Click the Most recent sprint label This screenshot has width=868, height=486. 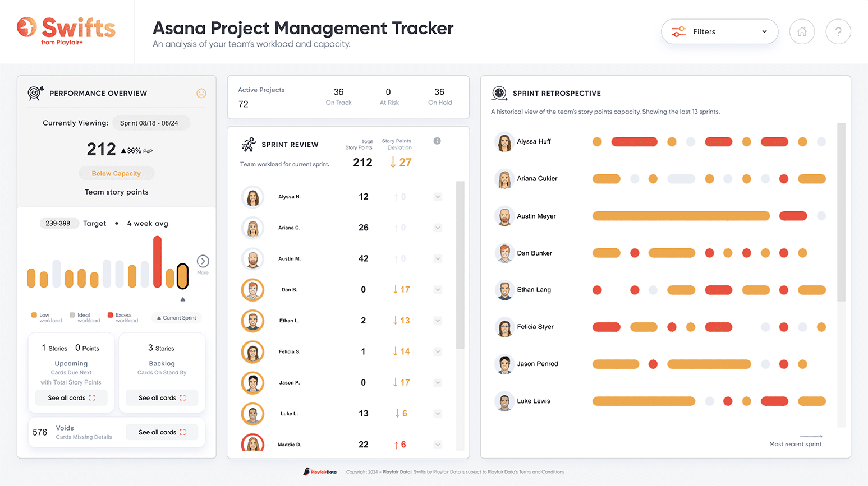click(795, 444)
